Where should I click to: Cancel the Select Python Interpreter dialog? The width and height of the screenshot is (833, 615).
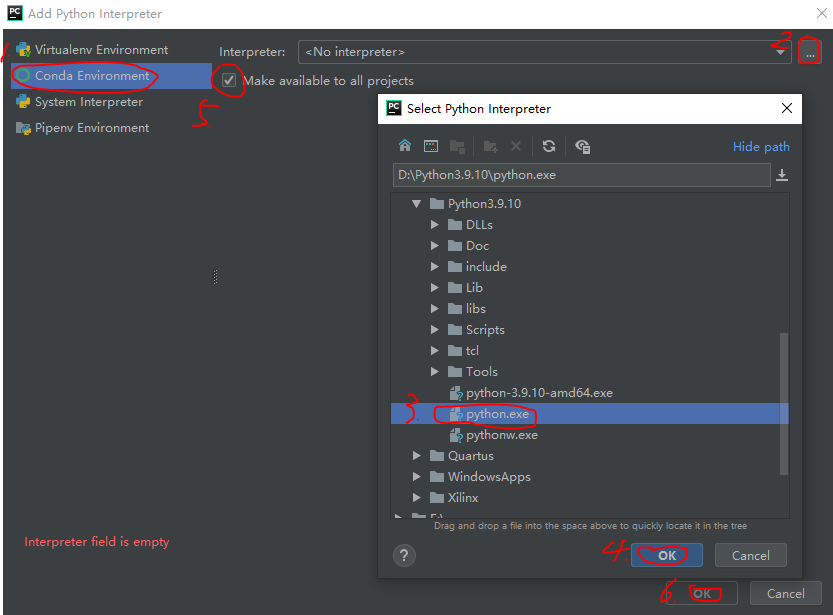[751, 556]
